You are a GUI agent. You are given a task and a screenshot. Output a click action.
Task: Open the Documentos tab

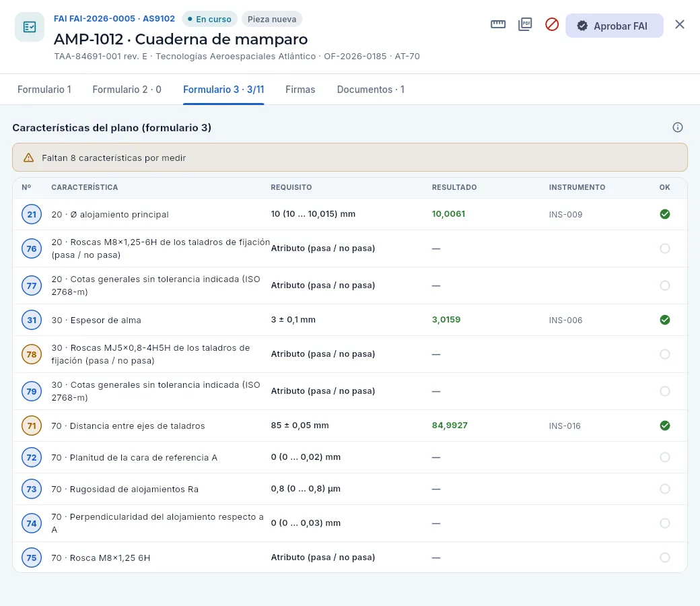pyautogui.click(x=371, y=90)
